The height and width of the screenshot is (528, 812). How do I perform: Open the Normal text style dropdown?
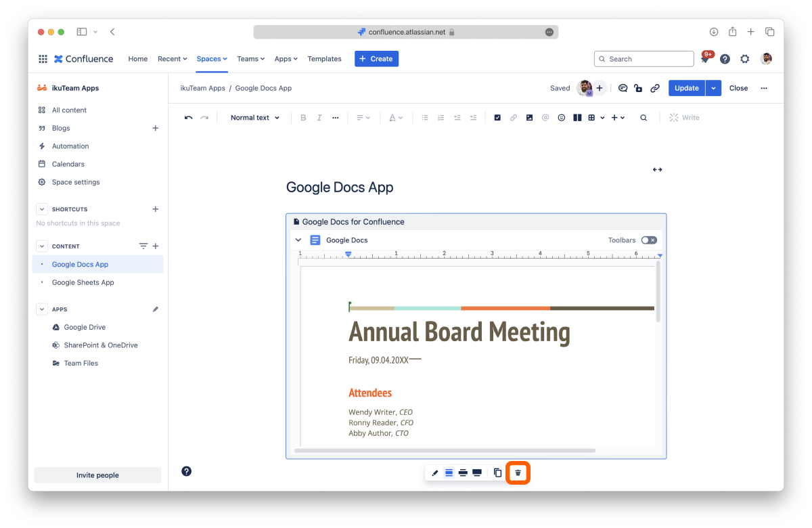tap(255, 118)
